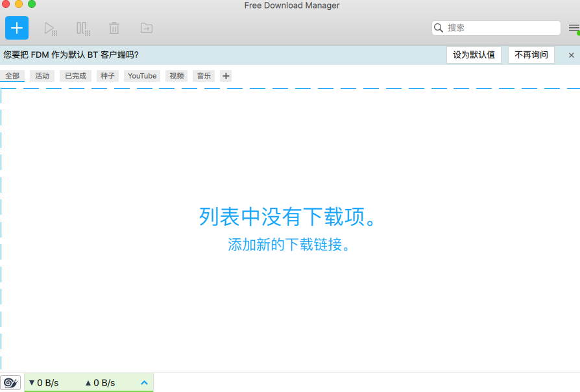The width and height of the screenshot is (580, 392).
Task: Click the blue Add new download icon
Action: (16, 28)
